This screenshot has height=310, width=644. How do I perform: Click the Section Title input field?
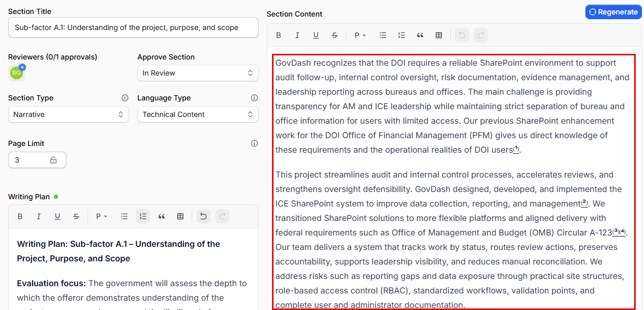click(x=133, y=27)
